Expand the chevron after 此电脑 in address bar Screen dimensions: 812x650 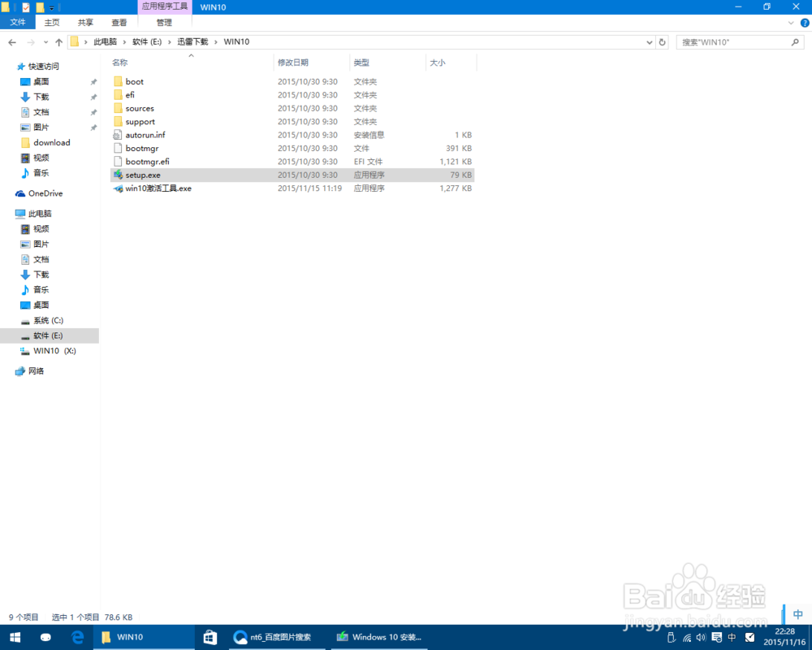pyautogui.click(x=124, y=42)
